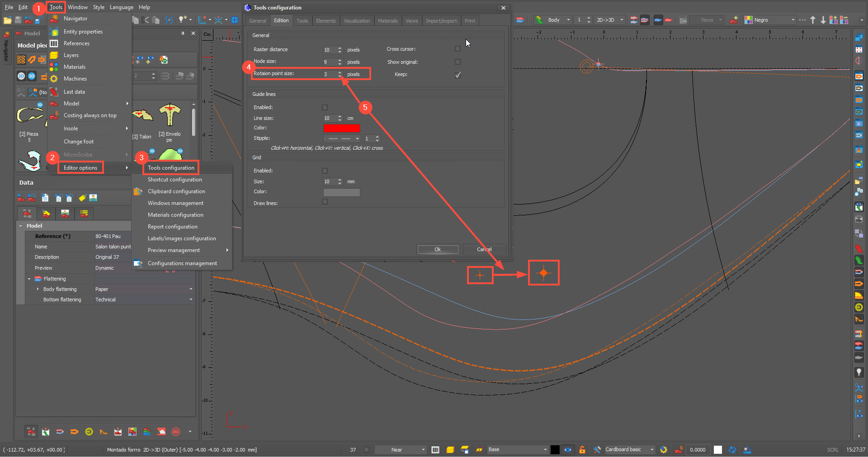Screen dimensions: 868x457
Task: Click the up arrow icon beside Negro dropdown
Action: tap(813, 20)
